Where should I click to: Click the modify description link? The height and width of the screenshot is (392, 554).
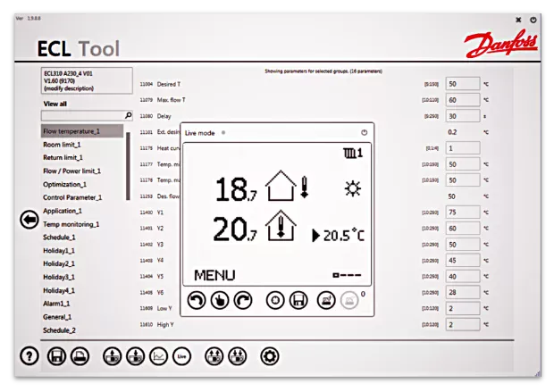tap(69, 88)
